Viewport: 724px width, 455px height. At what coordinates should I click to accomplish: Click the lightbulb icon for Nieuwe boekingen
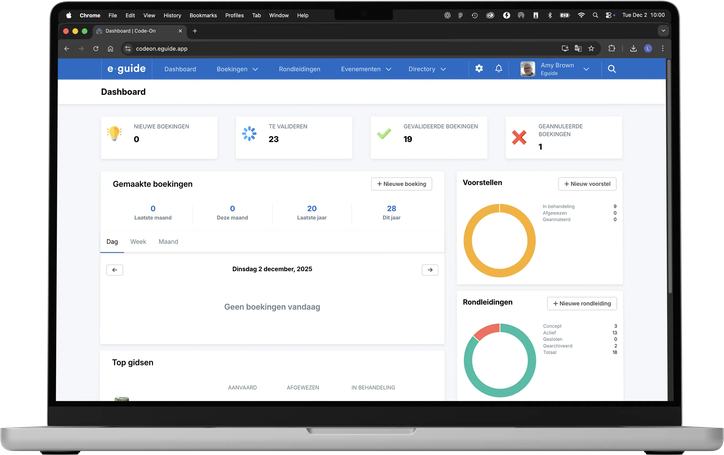coord(114,133)
